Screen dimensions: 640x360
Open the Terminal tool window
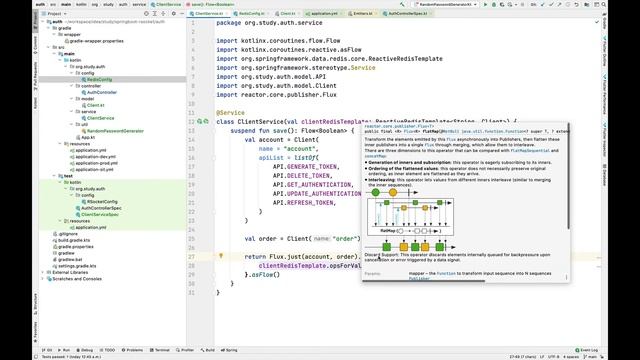(x=160, y=350)
